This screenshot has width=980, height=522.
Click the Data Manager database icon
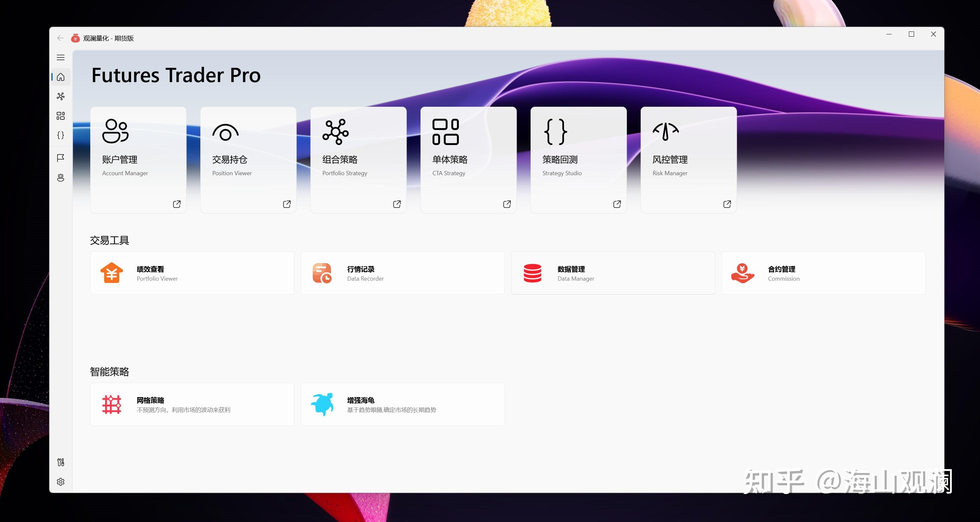532,273
